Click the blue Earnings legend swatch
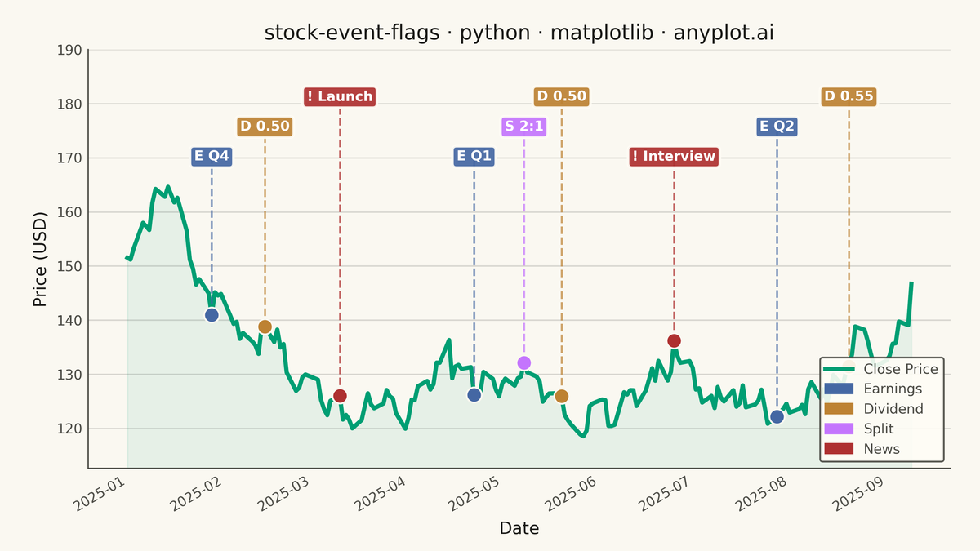The height and width of the screenshot is (551, 980). [840, 389]
